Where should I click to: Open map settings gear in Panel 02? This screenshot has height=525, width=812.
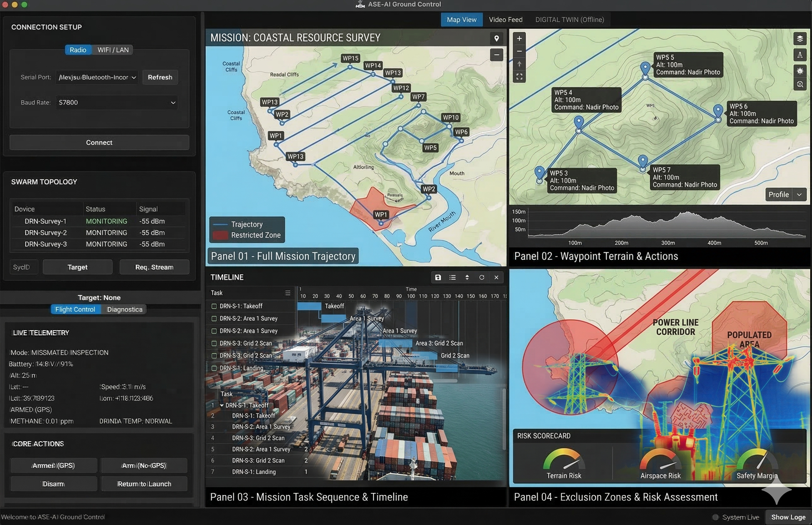pos(800,71)
